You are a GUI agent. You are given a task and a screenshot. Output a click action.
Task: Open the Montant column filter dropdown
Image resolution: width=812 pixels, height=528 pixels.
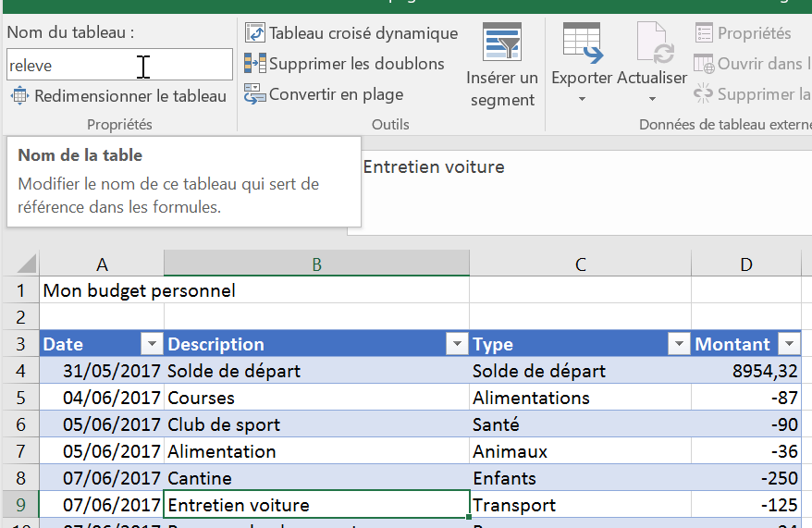point(789,343)
